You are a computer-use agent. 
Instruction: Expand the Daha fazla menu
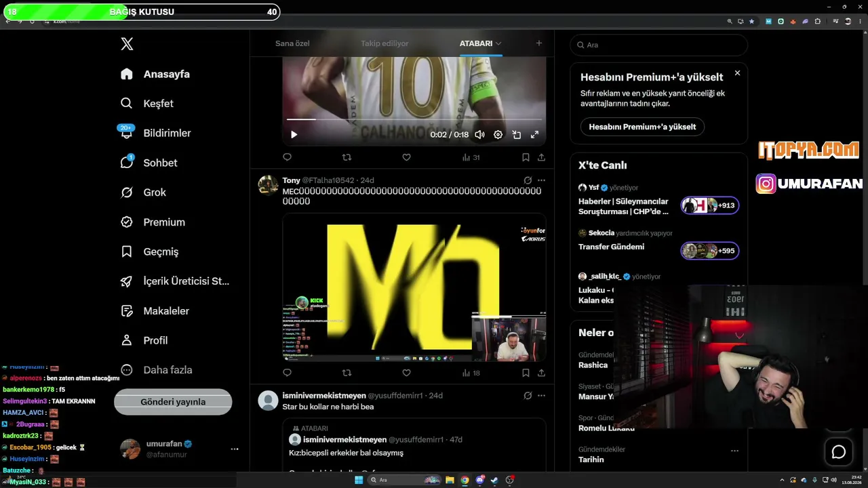click(156, 370)
